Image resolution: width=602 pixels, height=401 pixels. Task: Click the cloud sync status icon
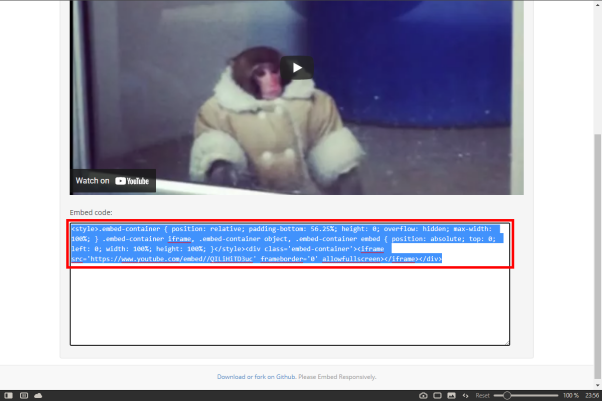[x=38, y=396]
